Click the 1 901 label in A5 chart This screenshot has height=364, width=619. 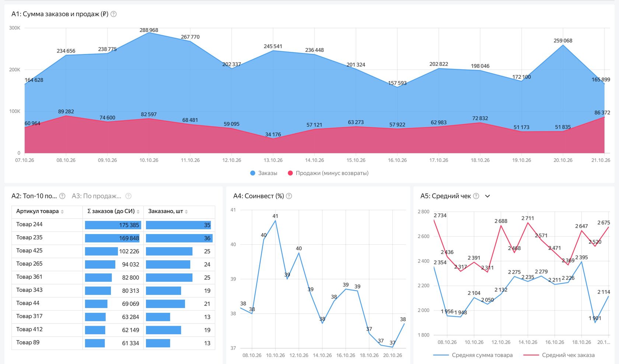(595, 318)
